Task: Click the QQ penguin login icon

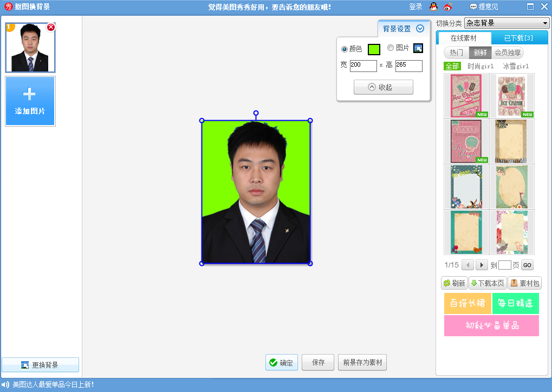Action: tap(433, 6)
